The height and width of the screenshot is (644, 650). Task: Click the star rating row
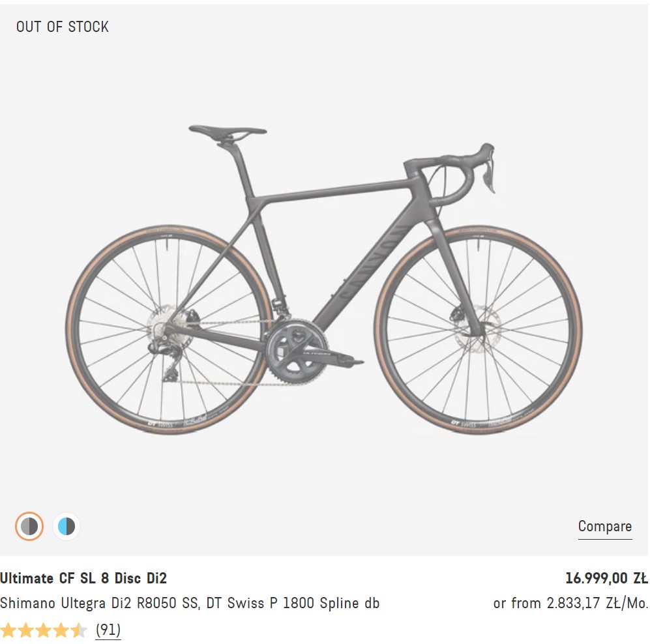[43, 630]
